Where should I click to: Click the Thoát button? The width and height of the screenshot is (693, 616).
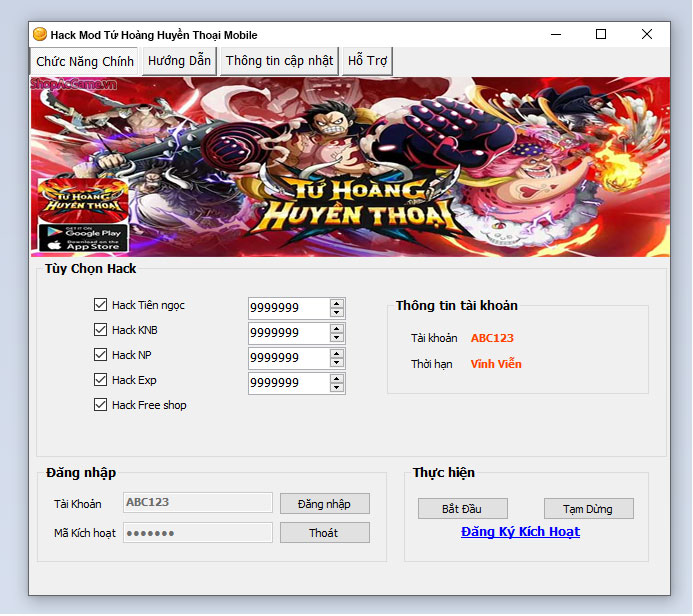325,533
